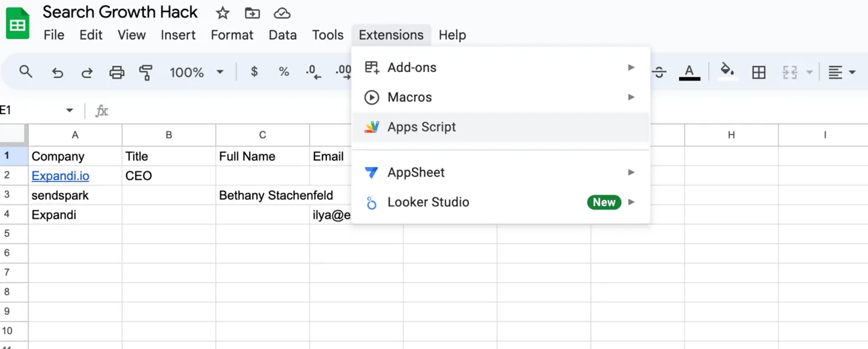
Task: Decrease decimal places
Action: (313, 72)
